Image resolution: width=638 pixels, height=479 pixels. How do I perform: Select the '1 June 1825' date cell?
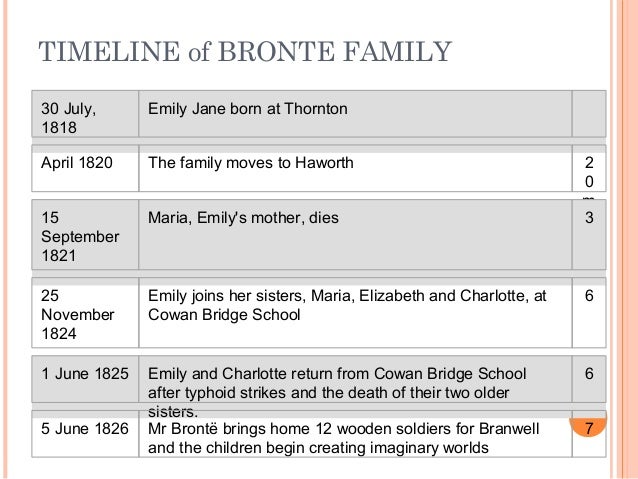pyautogui.click(x=85, y=373)
